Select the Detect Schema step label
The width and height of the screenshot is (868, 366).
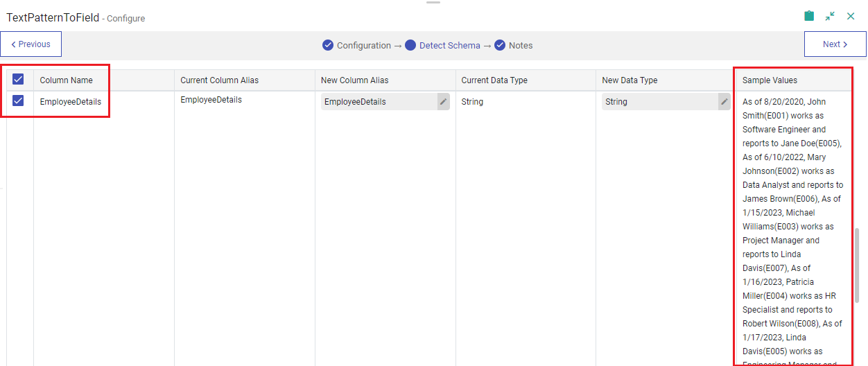[x=449, y=45]
